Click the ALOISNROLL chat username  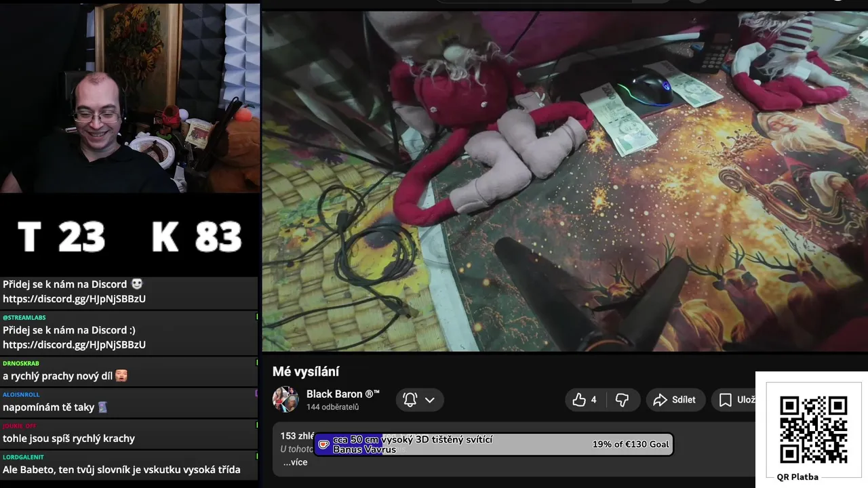click(21, 394)
